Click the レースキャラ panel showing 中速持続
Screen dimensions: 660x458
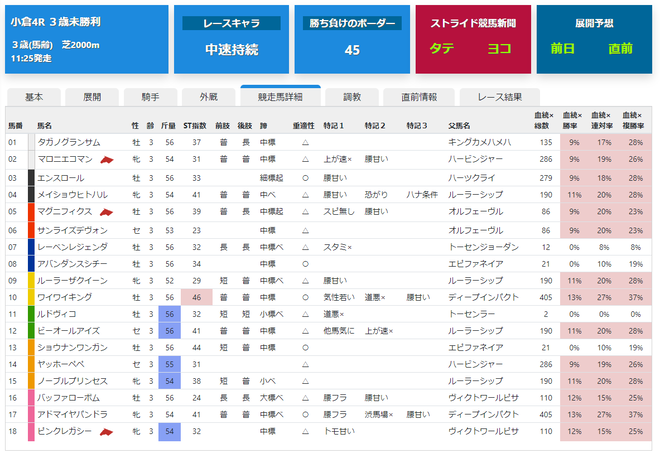[232, 40]
